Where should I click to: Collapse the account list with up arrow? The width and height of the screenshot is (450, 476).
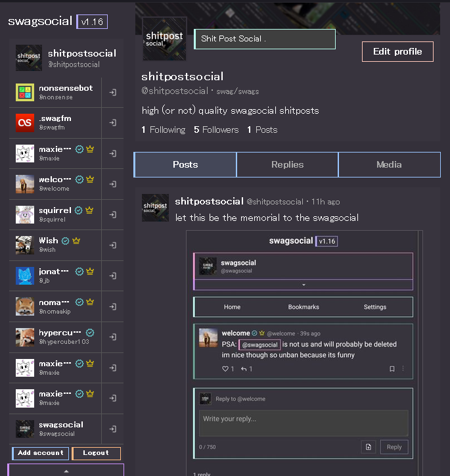(66, 470)
